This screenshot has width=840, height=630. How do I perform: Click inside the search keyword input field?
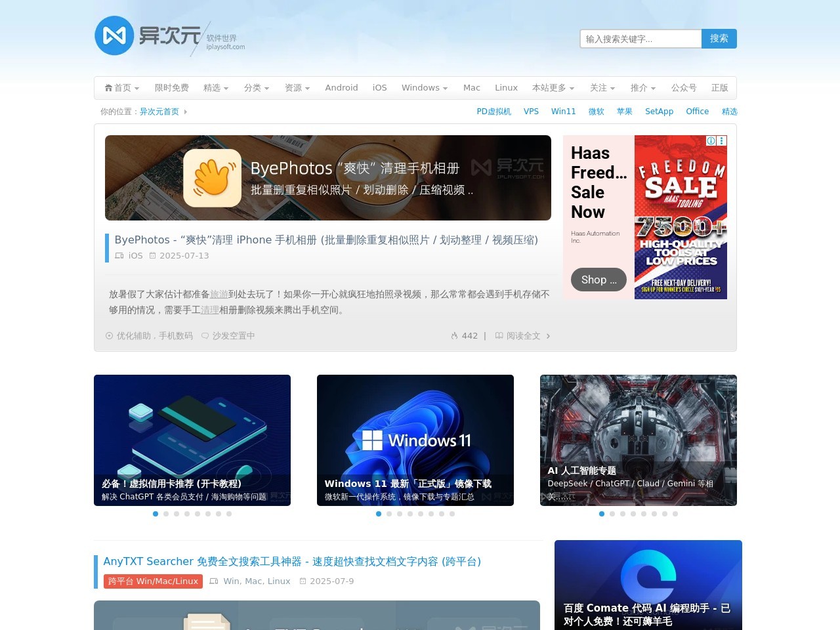pyautogui.click(x=640, y=39)
